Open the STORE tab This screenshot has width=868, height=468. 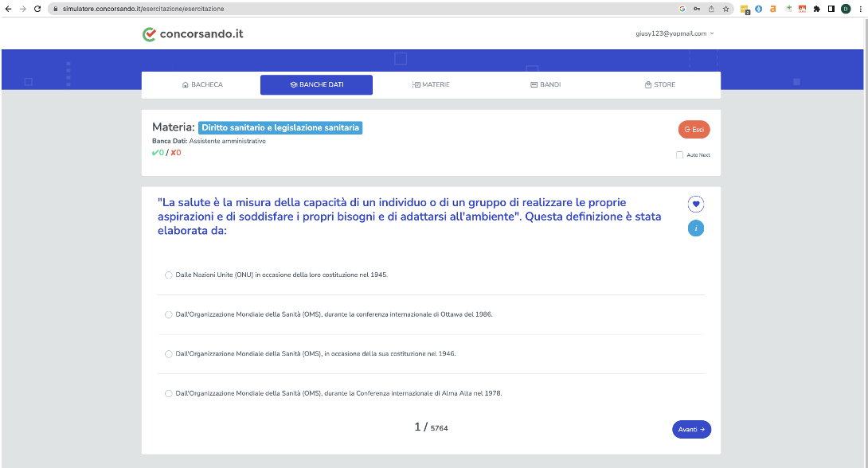tap(660, 84)
